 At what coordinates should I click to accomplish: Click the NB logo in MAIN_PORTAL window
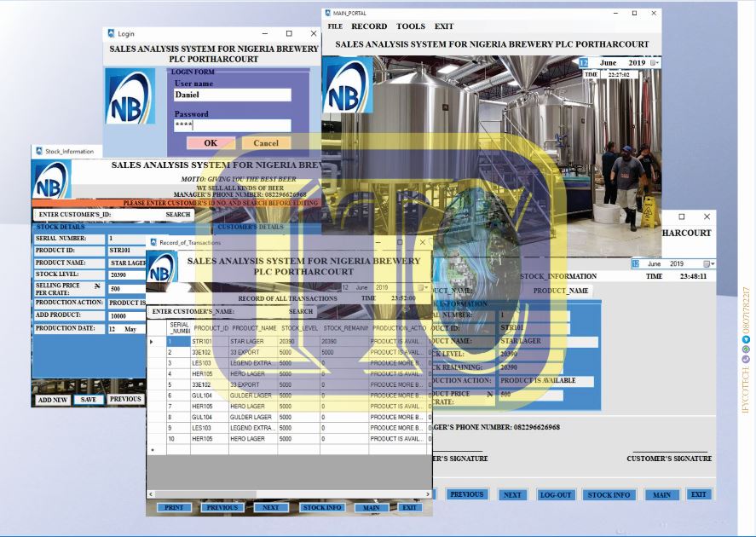(x=348, y=85)
